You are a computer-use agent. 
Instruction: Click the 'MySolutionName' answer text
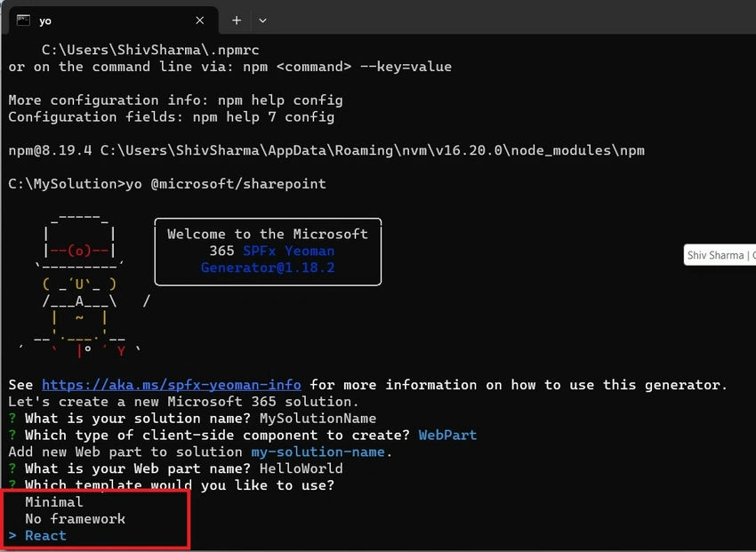318,418
